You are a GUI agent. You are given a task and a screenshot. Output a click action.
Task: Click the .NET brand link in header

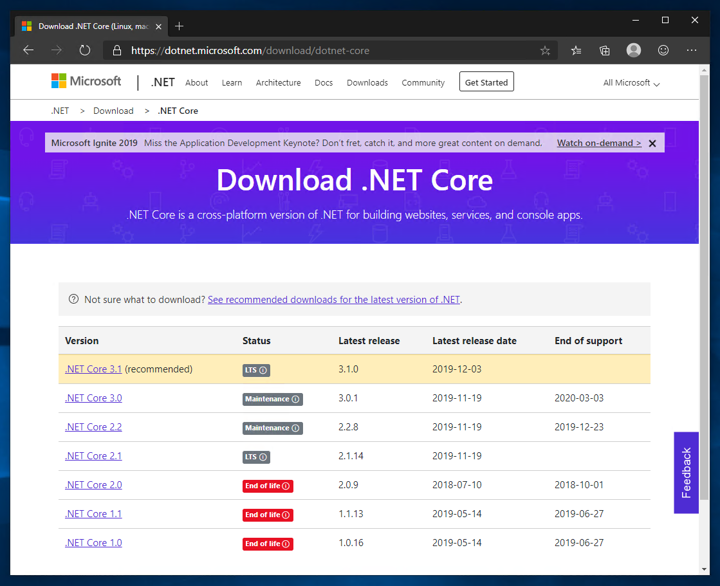tap(163, 82)
